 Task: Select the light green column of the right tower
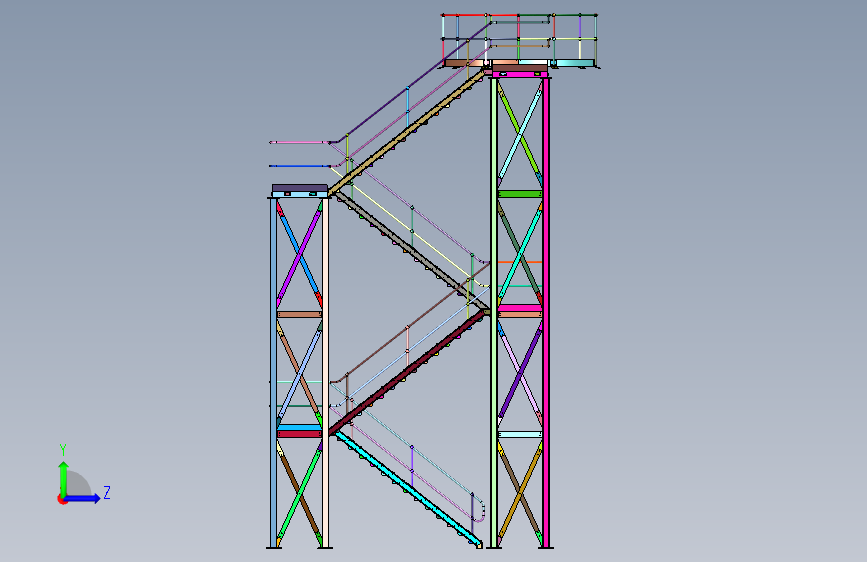click(x=493, y=313)
